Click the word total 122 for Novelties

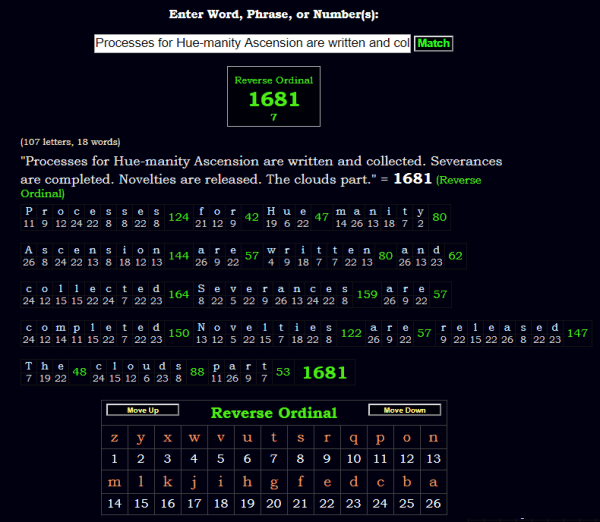pyautogui.click(x=351, y=333)
